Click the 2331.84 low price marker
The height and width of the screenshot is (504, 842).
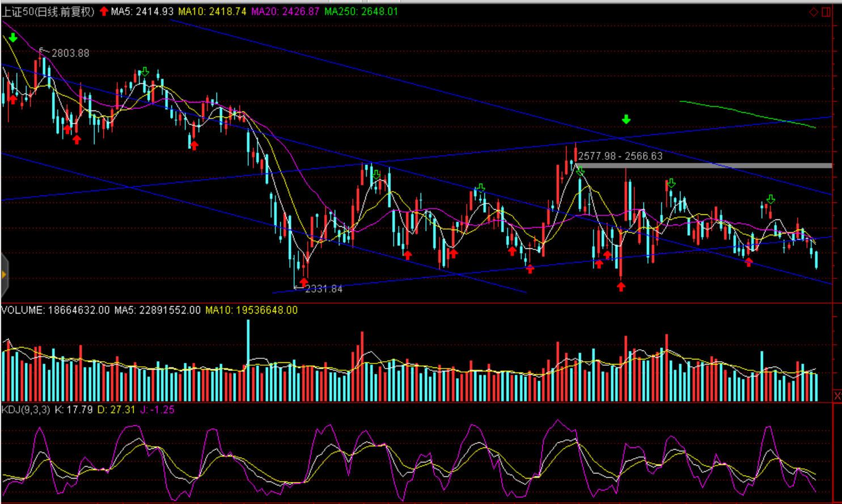(323, 289)
